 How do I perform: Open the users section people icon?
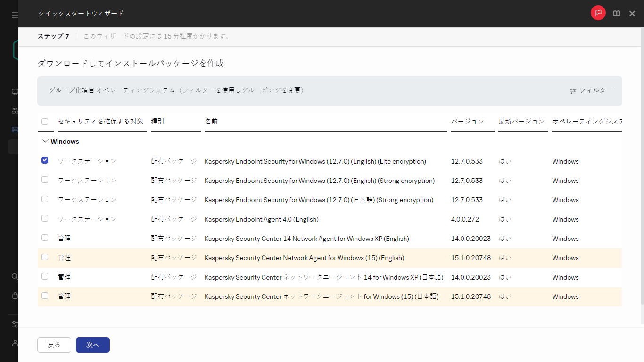tap(14, 111)
